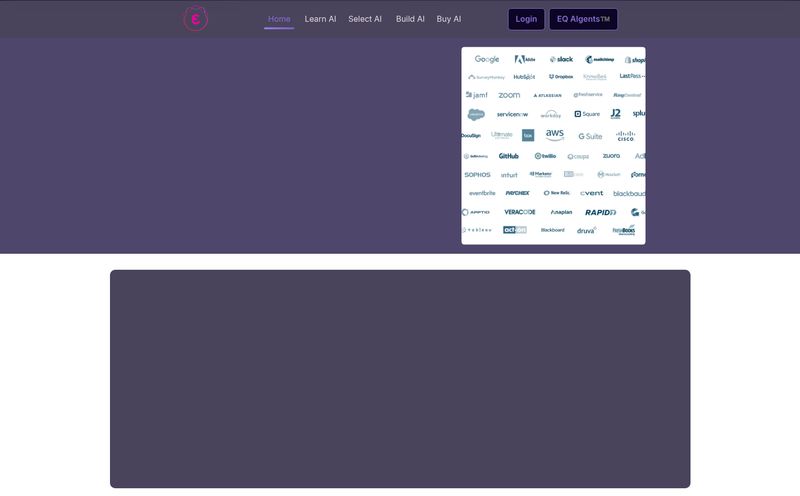Click the Adobe logo
Screen dimensions: 800x496
click(524, 59)
